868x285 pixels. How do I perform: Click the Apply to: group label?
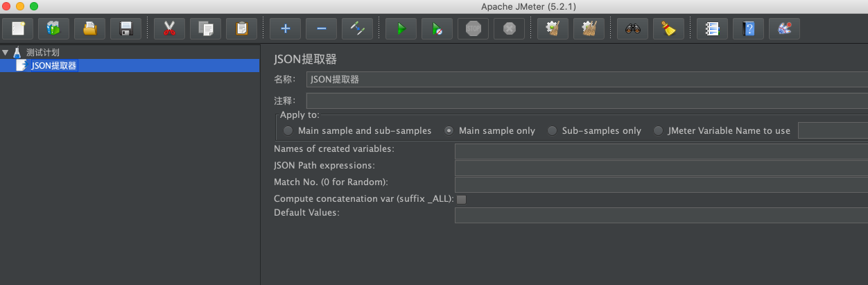click(300, 115)
